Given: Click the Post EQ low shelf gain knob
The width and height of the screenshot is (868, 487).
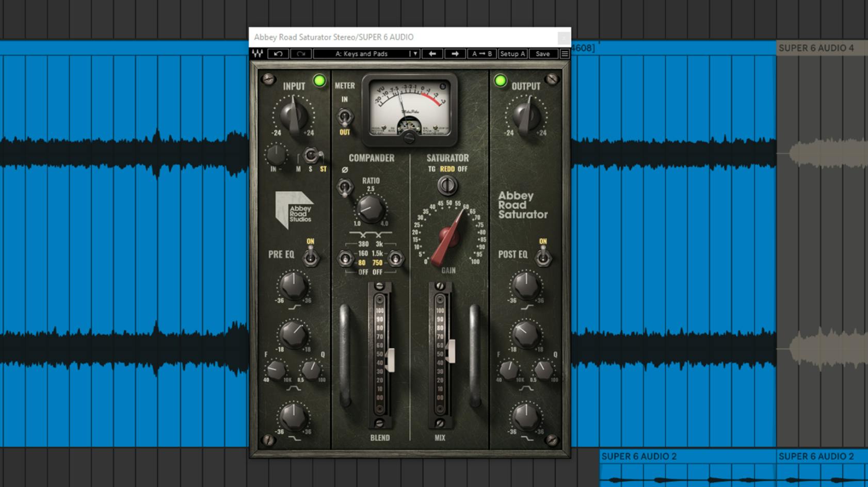Looking at the screenshot, I should click(525, 417).
